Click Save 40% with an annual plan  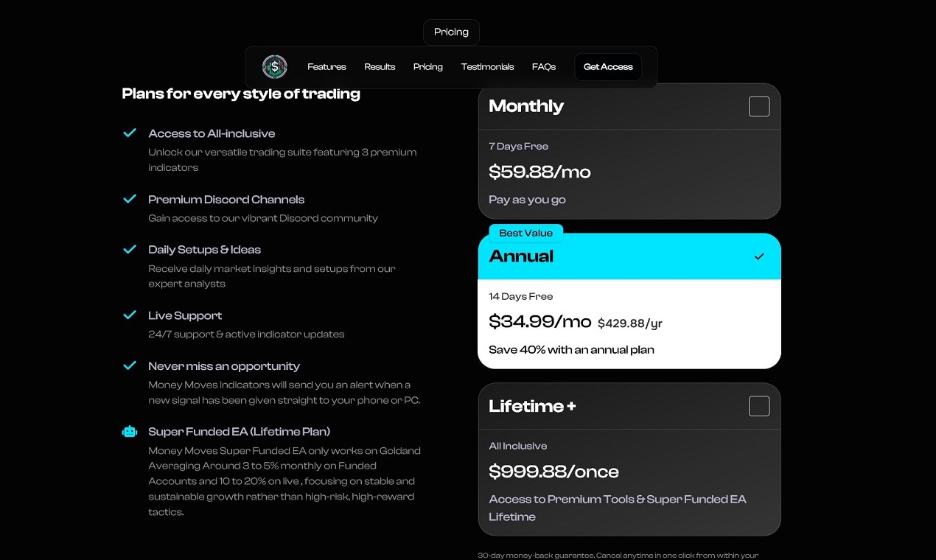(x=571, y=349)
